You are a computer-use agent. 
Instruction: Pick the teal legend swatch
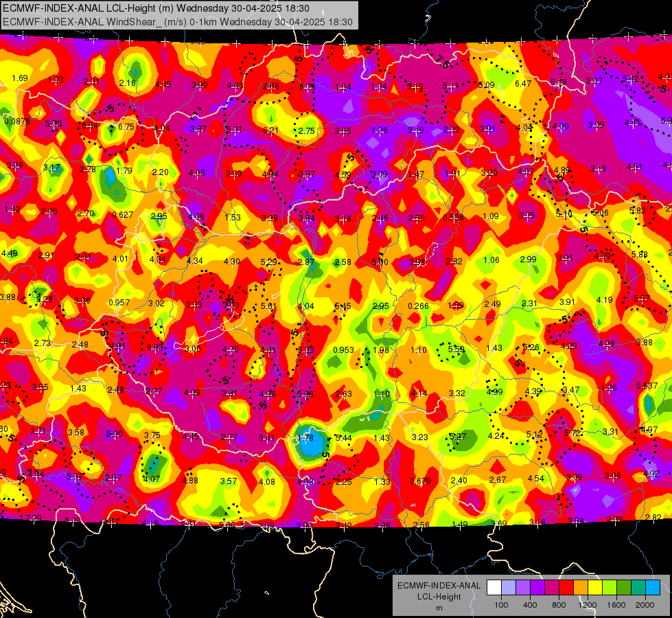(x=638, y=588)
